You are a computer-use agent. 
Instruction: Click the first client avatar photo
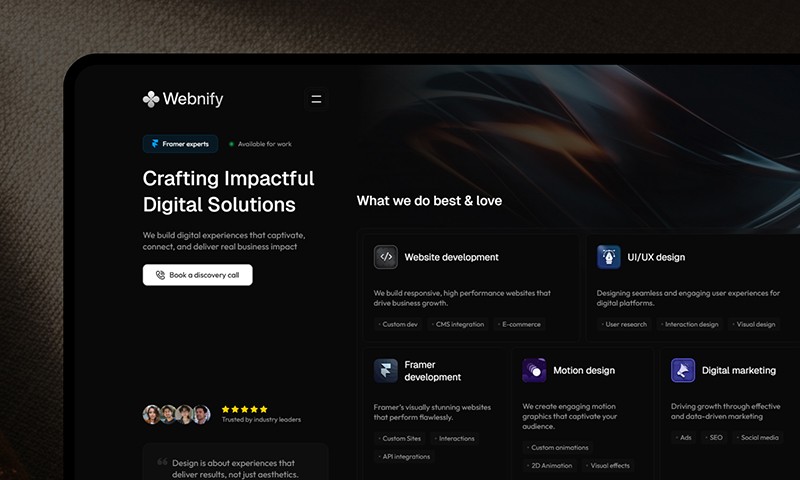point(152,415)
